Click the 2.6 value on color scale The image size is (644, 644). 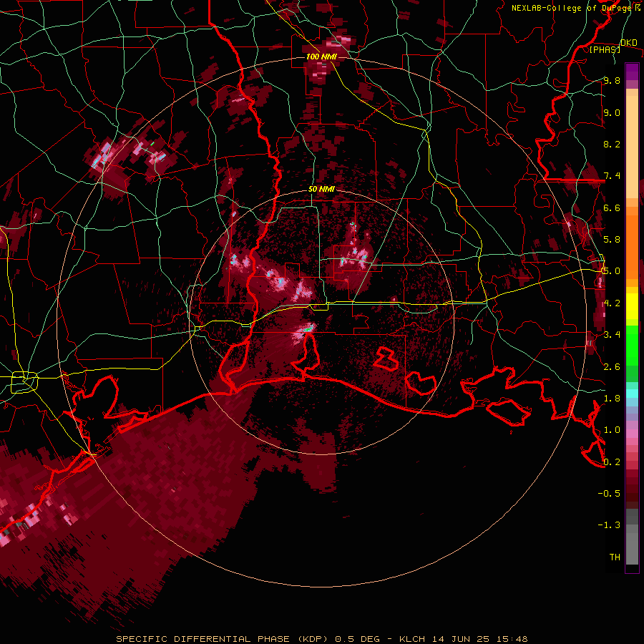pyautogui.click(x=612, y=366)
